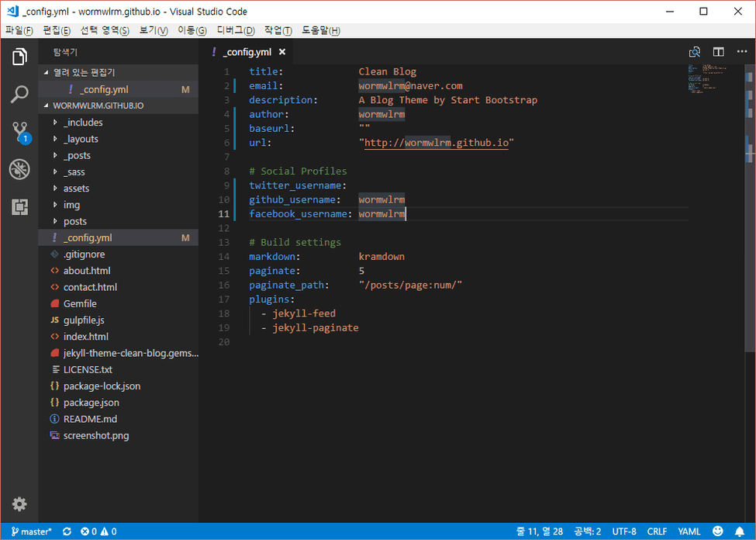756x540 pixels.
Task: Click synchronize changes icon in status bar
Action: (x=67, y=531)
